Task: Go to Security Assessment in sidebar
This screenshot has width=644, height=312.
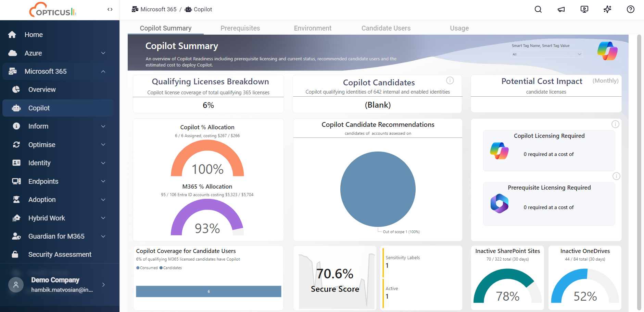Action: pos(60,254)
